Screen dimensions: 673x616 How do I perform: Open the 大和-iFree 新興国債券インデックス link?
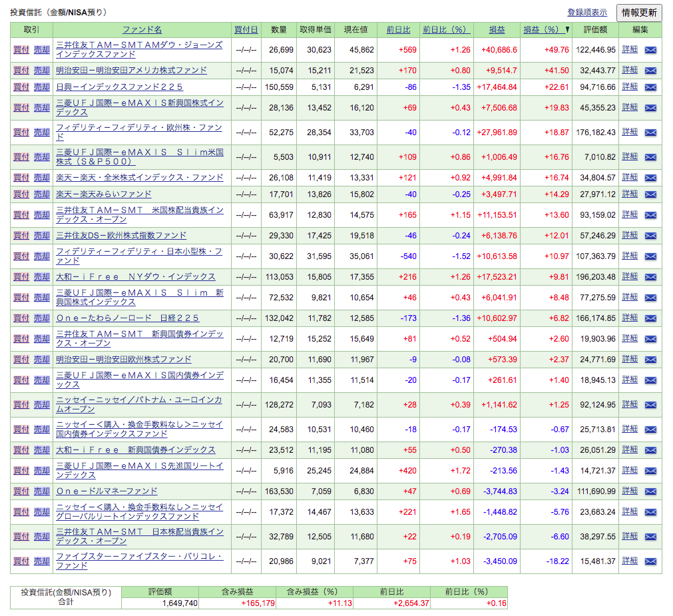[136, 450]
